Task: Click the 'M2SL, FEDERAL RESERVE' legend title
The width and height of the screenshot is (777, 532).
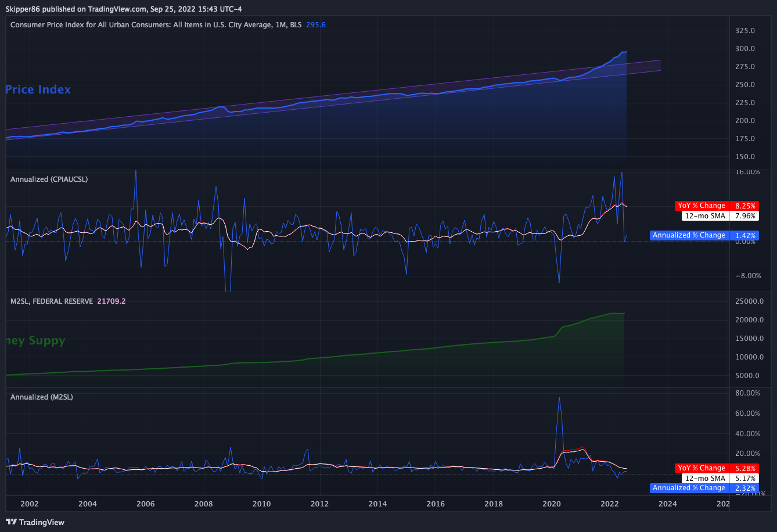Action: point(52,301)
